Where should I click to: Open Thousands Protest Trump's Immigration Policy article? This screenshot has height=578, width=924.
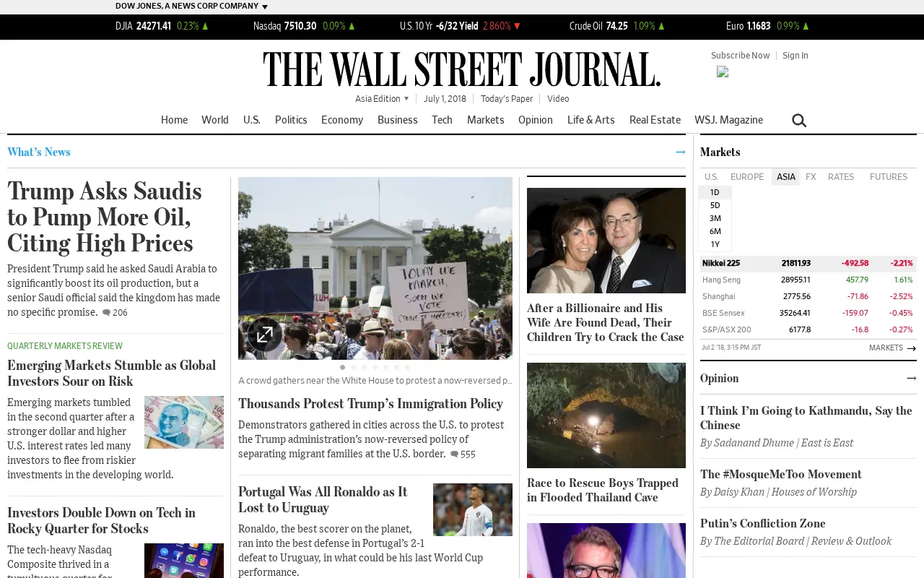click(x=370, y=403)
